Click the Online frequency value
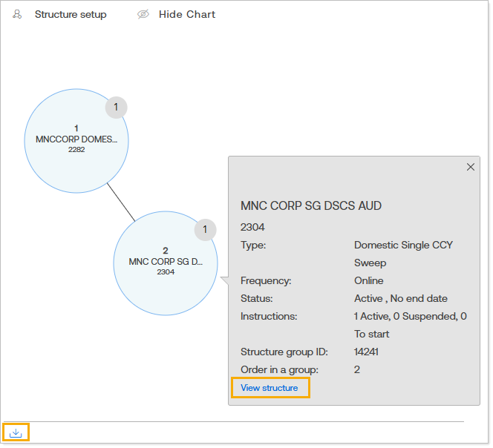This screenshot has width=493, height=448. 369,280
